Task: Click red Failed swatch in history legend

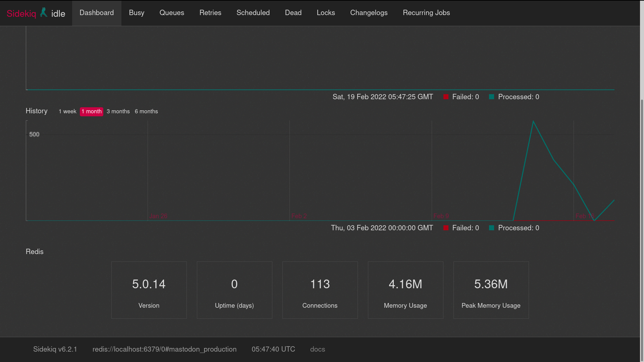Action: 446,228
